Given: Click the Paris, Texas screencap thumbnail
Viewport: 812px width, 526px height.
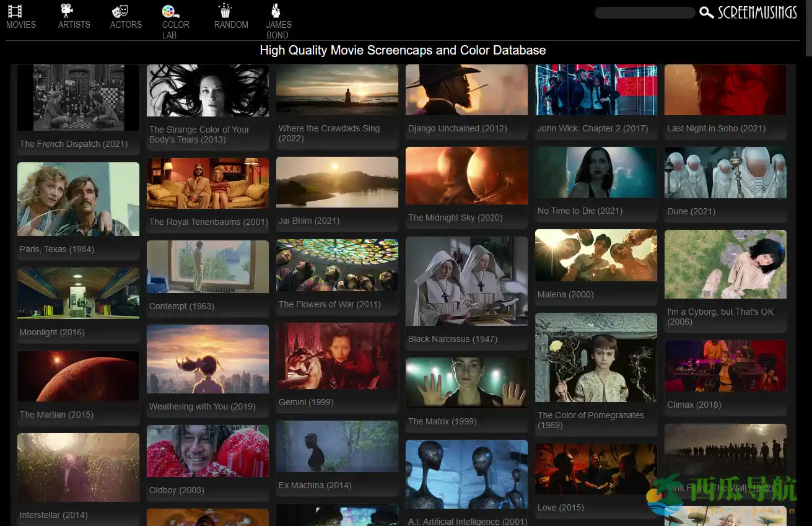Looking at the screenshot, I should tap(78, 199).
